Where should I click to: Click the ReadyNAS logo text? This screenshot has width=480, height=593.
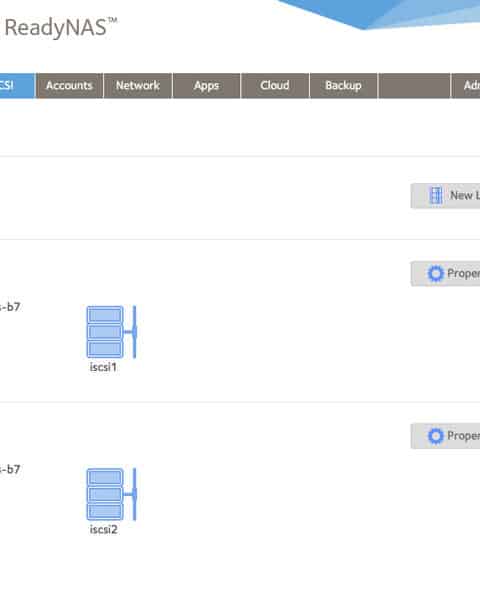tap(61, 28)
